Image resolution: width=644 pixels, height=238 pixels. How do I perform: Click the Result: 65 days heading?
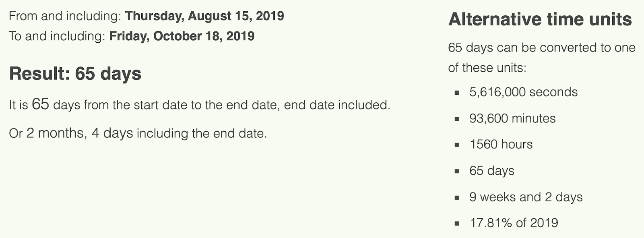click(x=75, y=74)
